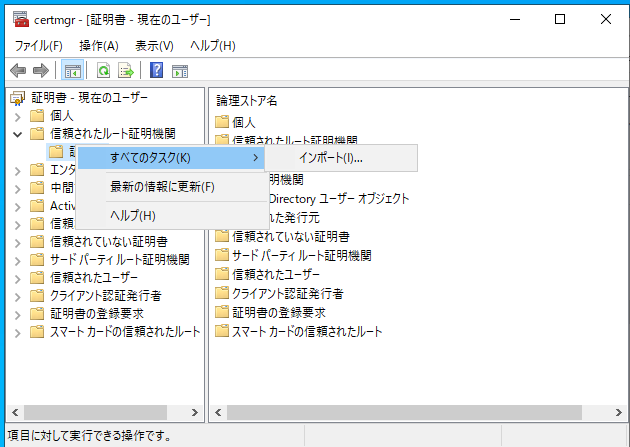
Task: Click サード パーティ ルート証明機関 folder icon in list
Action: tap(222, 255)
